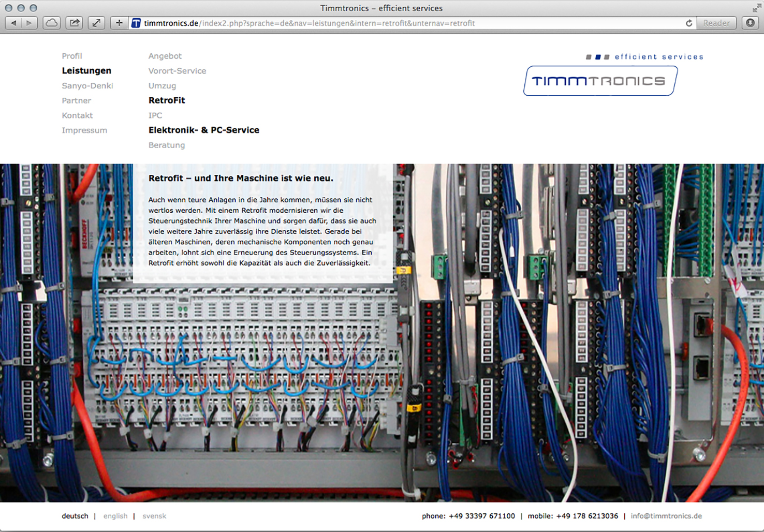This screenshot has height=532, width=764.
Task: Reload the page with refresh icon
Action: (x=689, y=23)
